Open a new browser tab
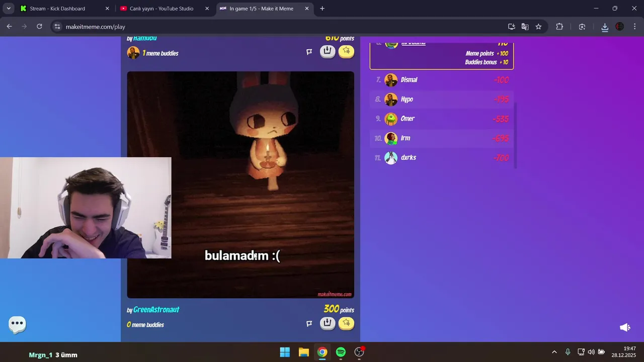 322,9
